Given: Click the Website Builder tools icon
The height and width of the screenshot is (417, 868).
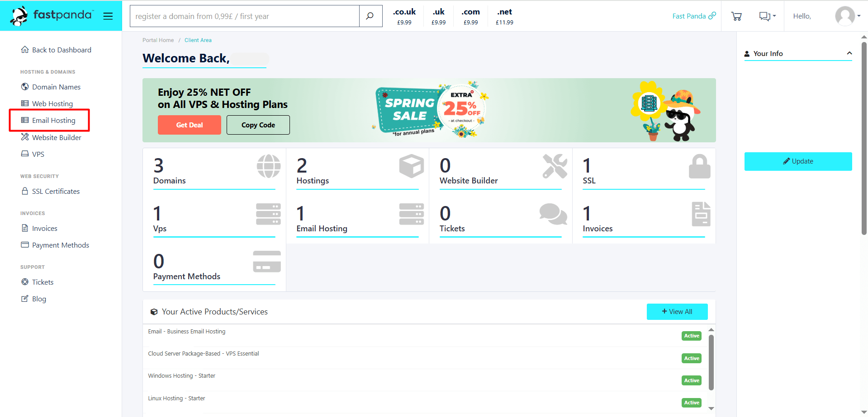Looking at the screenshot, I should pyautogui.click(x=555, y=166).
